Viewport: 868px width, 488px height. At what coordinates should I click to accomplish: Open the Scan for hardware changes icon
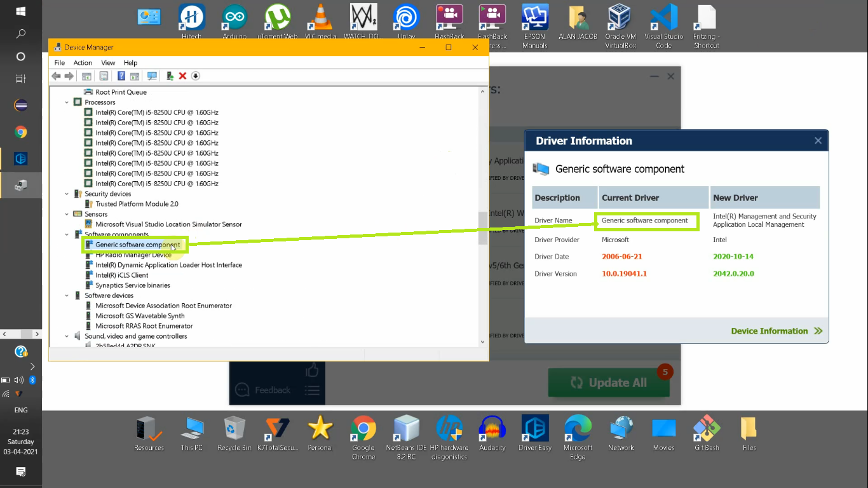pos(152,76)
